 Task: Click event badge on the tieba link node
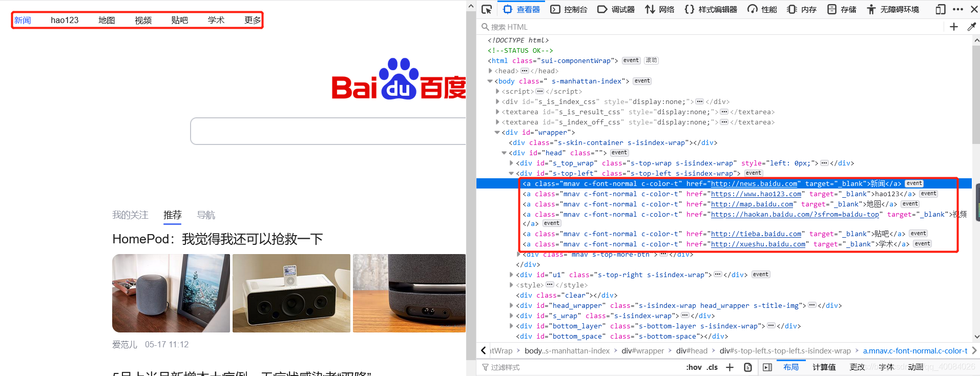tap(919, 234)
